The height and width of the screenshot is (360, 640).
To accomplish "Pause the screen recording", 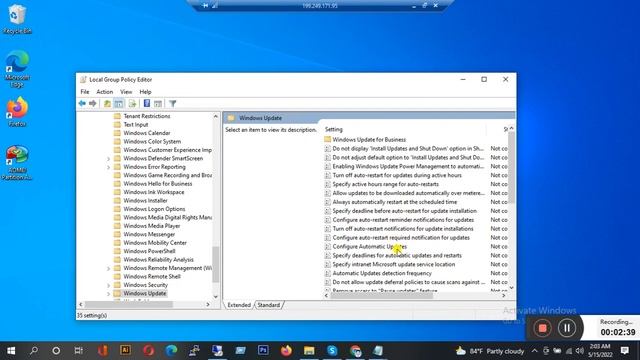I will coord(567,328).
